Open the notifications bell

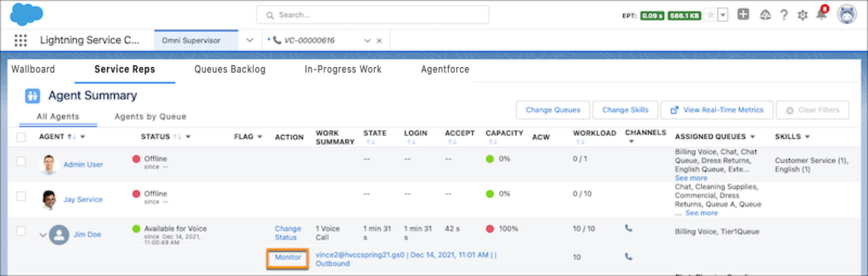coord(821,14)
